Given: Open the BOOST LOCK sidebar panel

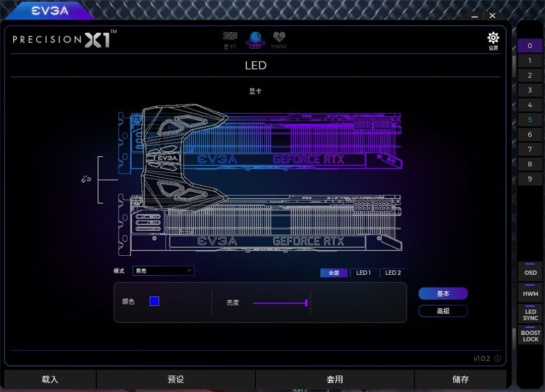Looking at the screenshot, I should (x=529, y=336).
